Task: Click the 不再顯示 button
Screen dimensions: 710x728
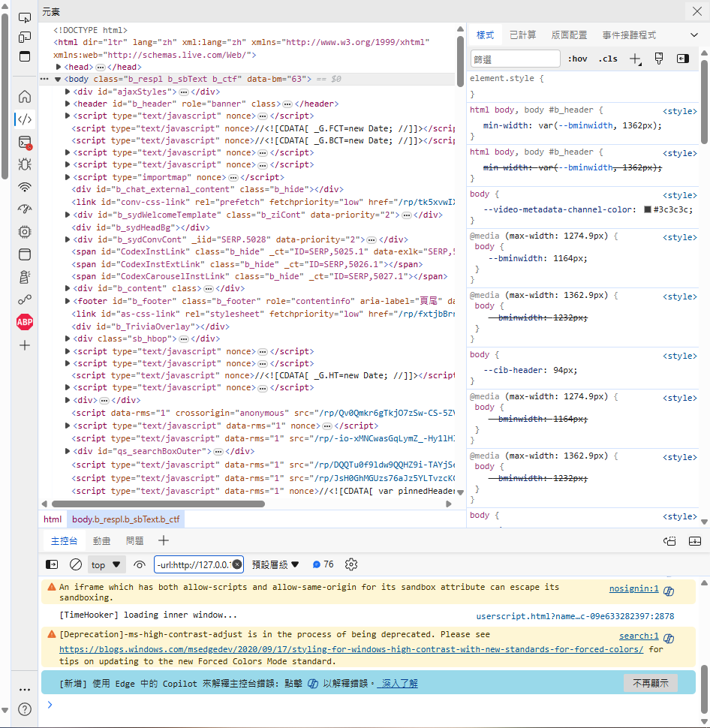Action: [651, 683]
